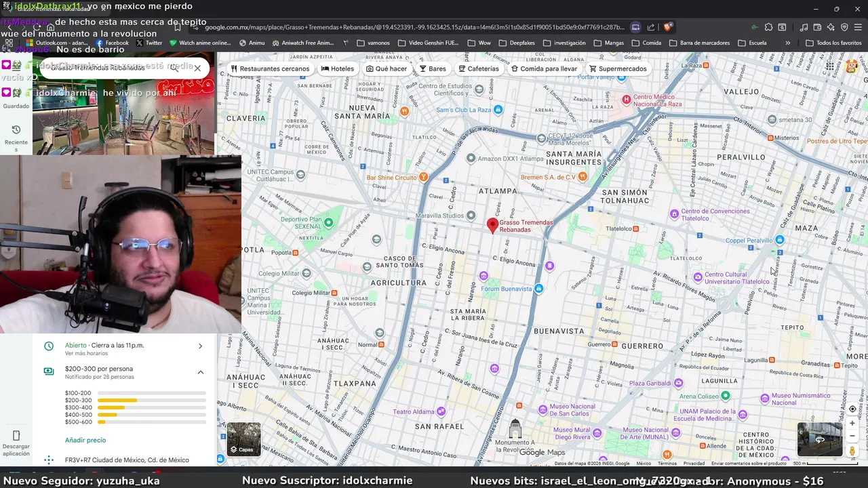Filter by Cafeterías
Image resolution: width=868 pixels, height=488 pixels.
pyautogui.click(x=478, y=68)
